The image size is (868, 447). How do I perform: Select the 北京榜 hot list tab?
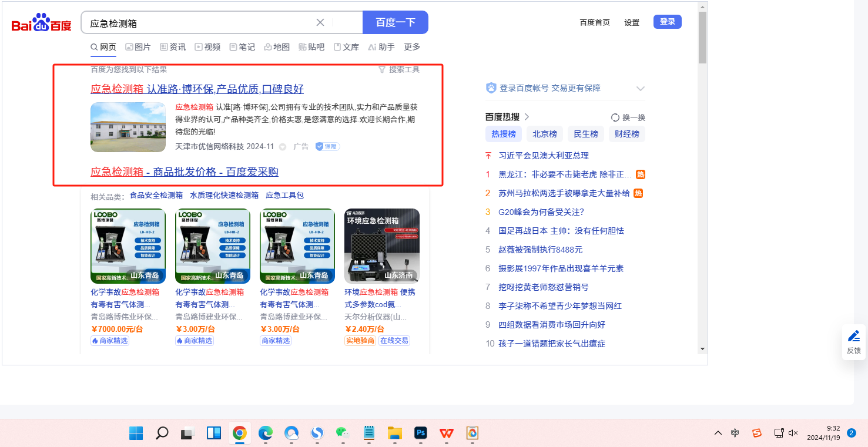pos(545,134)
